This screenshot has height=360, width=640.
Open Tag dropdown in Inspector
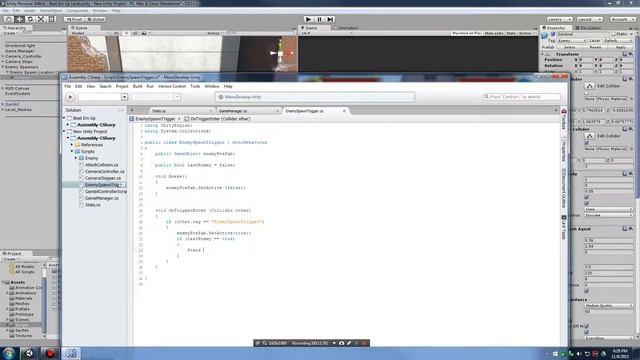(572, 40)
